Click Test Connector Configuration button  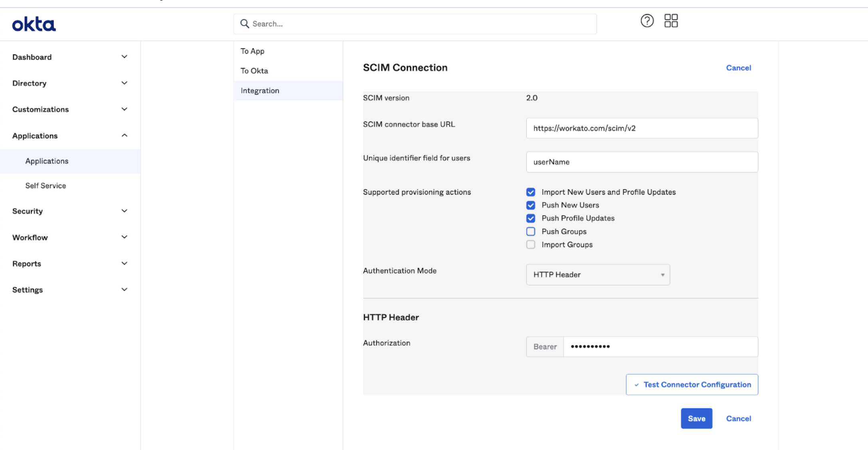[x=692, y=384]
